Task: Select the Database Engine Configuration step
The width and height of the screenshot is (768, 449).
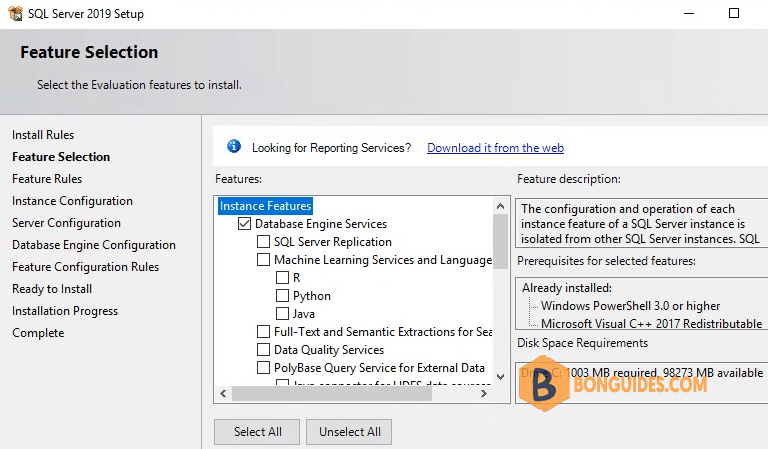Action: [x=94, y=245]
